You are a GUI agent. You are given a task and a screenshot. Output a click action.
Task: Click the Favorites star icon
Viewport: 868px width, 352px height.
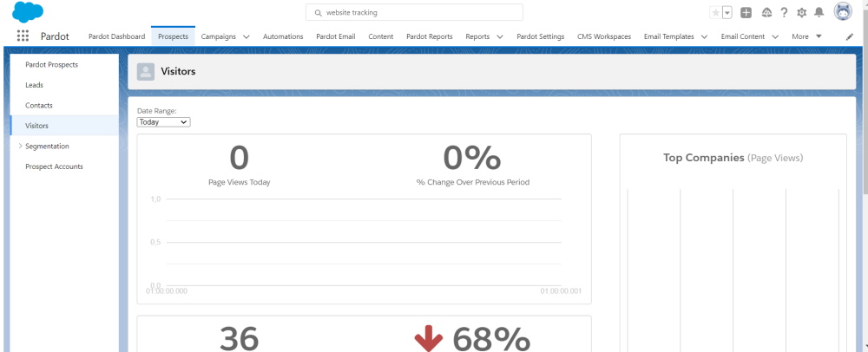coord(716,13)
